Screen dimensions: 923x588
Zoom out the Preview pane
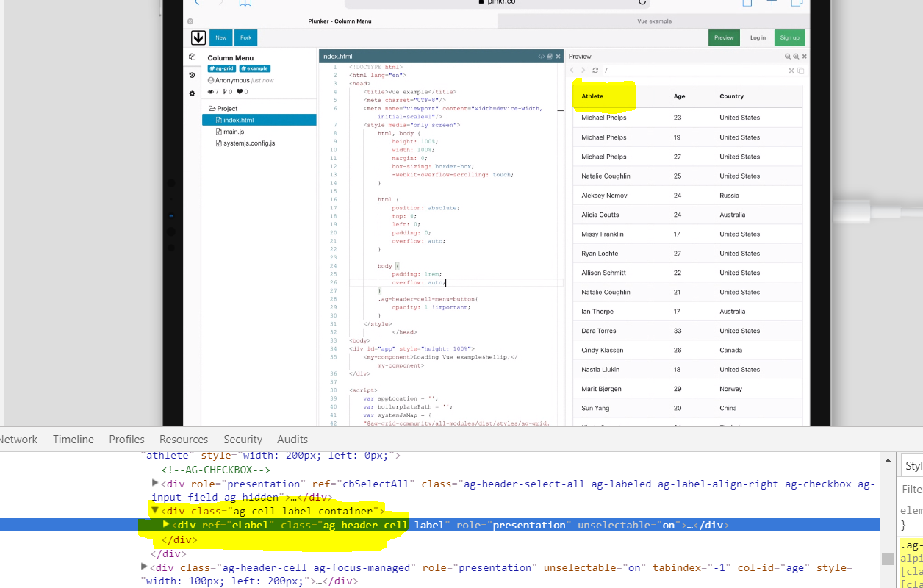[788, 57]
